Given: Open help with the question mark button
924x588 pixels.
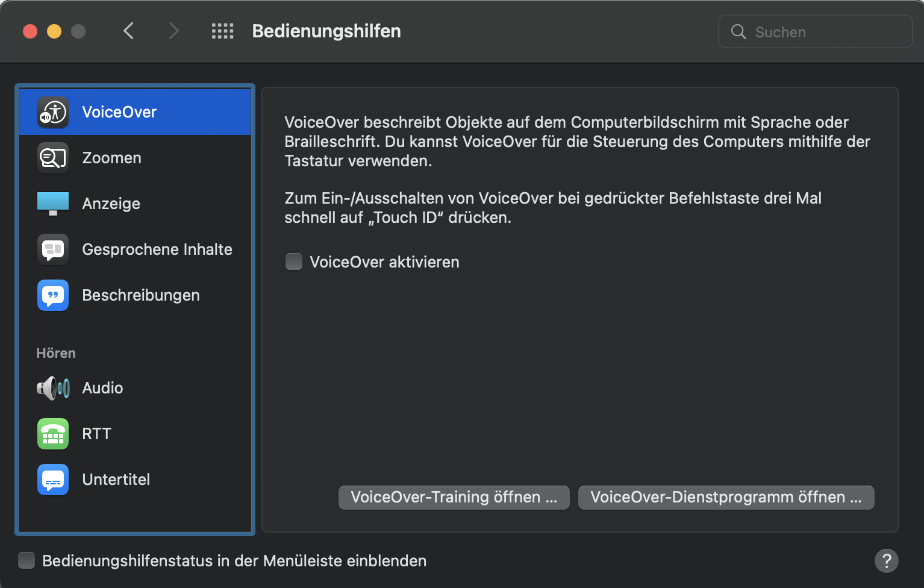Looking at the screenshot, I should [x=886, y=561].
